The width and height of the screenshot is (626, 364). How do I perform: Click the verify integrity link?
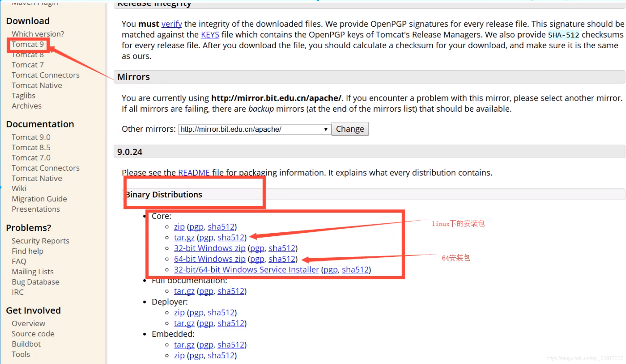pyautogui.click(x=171, y=24)
